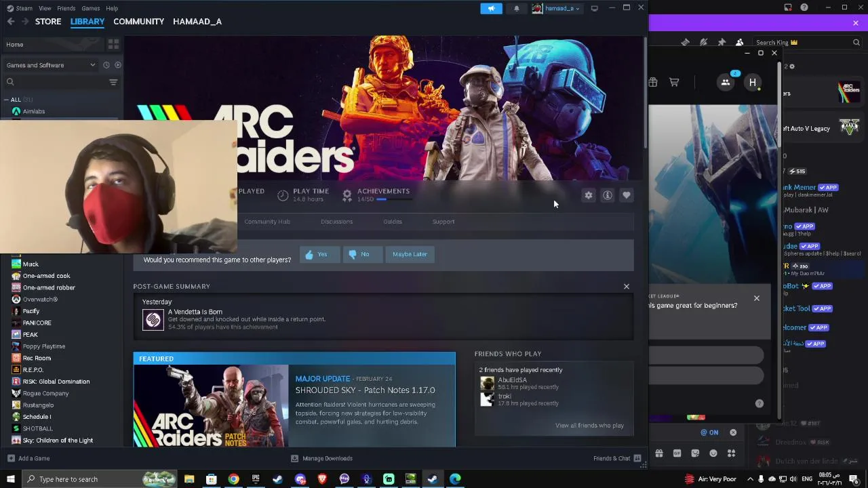Image resolution: width=868 pixels, height=488 pixels.
Task: Switch library to grid collections view
Action: (x=113, y=44)
